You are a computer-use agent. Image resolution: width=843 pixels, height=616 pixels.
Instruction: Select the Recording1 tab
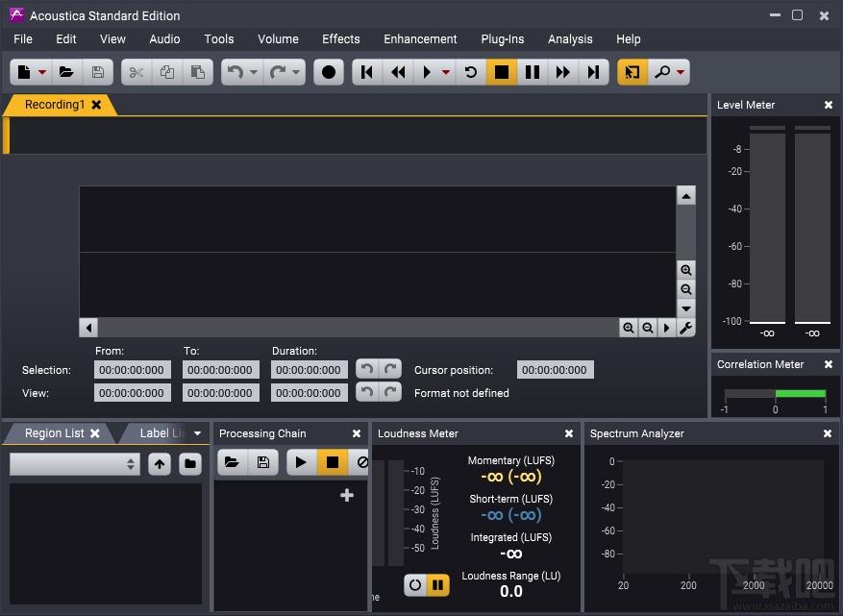[x=54, y=105]
